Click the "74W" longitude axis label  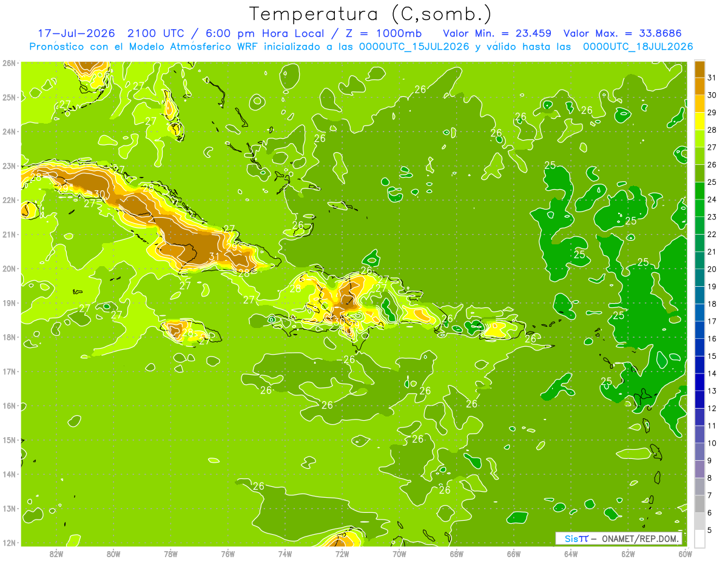click(x=285, y=554)
